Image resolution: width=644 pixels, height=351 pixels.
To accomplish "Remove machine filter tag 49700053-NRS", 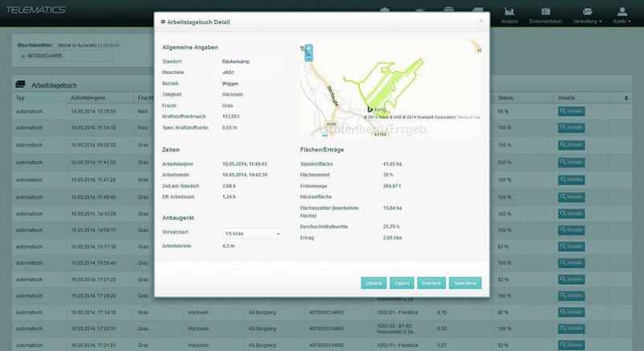I will 23,56.
